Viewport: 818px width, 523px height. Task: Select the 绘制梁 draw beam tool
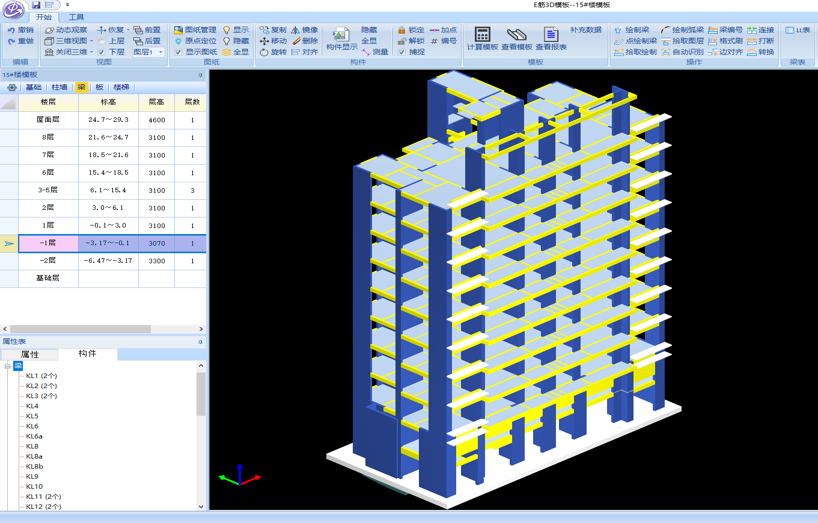(631, 30)
